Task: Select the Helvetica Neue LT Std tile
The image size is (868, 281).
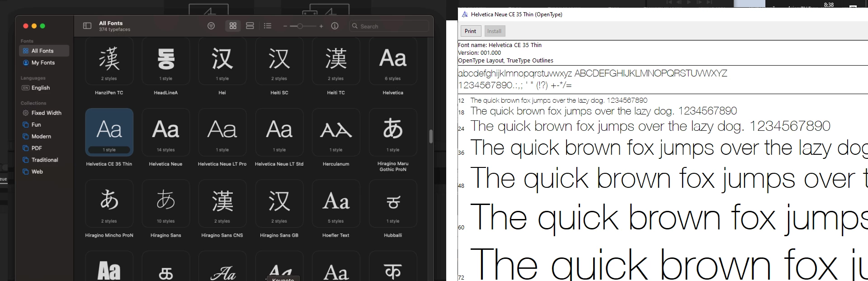Action: click(279, 132)
